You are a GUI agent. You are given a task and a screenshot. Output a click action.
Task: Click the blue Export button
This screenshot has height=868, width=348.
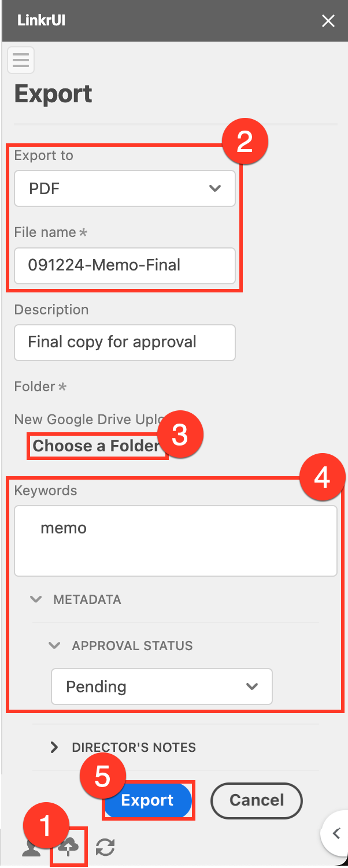tap(147, 800)
